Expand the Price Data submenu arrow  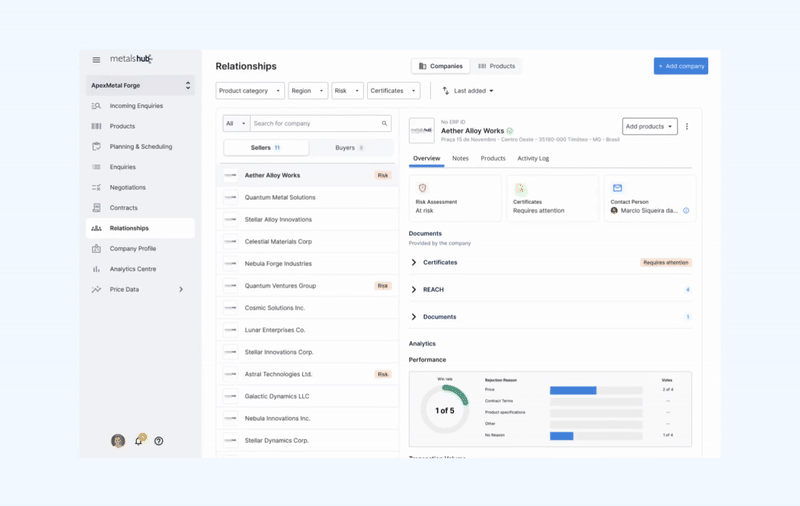point(181,289)
